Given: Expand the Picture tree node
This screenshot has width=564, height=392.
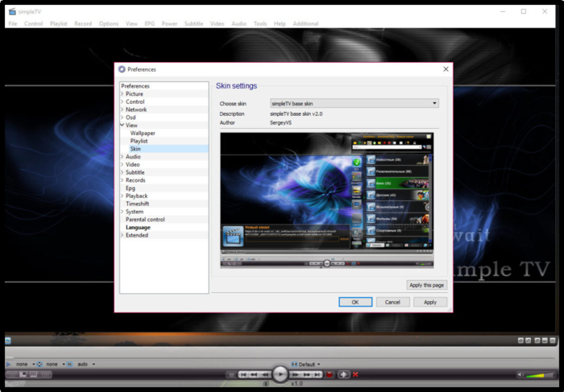Looking at the screenshot, I should coord(122,94).
